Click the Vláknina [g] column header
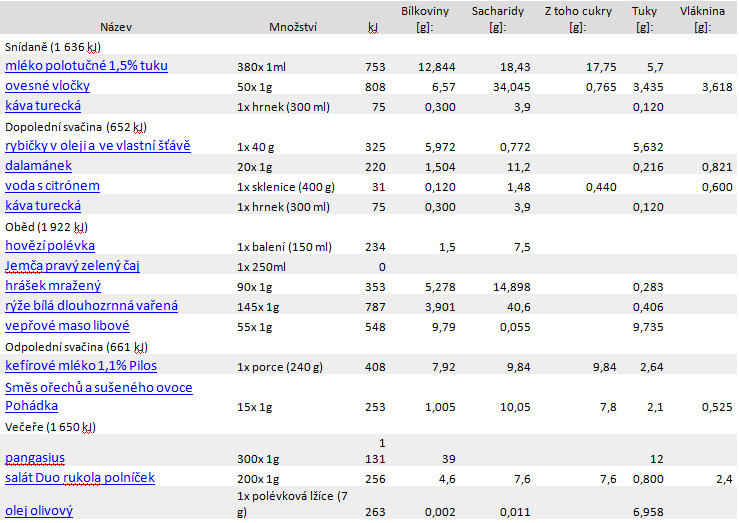The width and height of the screenshot is (739, 523). point(702,19)
